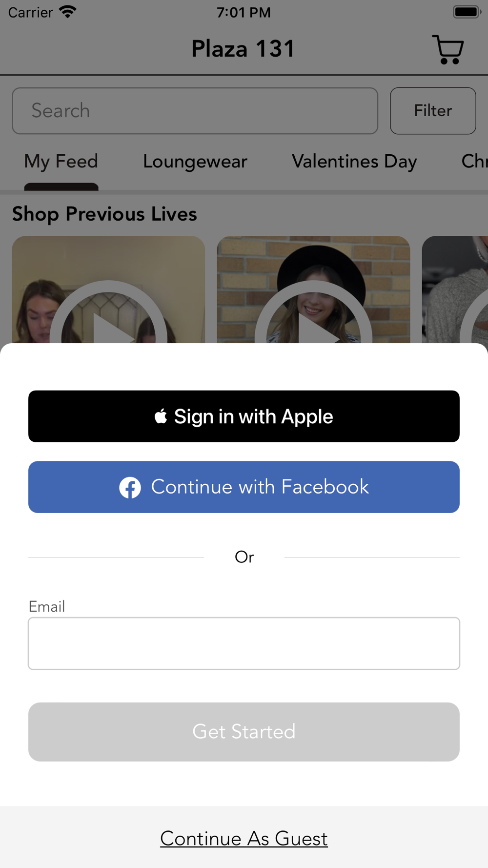Screen dimensions: 488x868
Task: Continue with Facebook login
Action: pos(244,487)
